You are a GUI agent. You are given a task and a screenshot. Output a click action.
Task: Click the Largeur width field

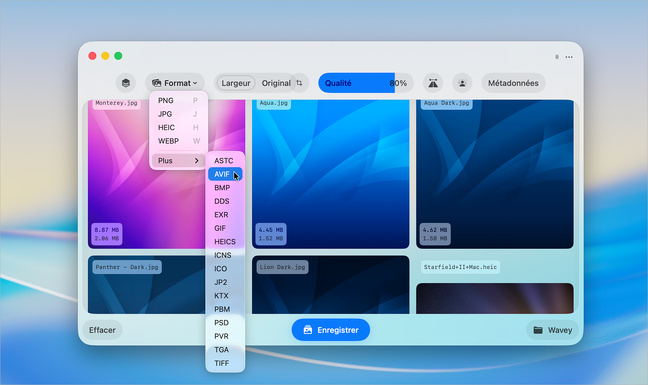click(236, 83)
